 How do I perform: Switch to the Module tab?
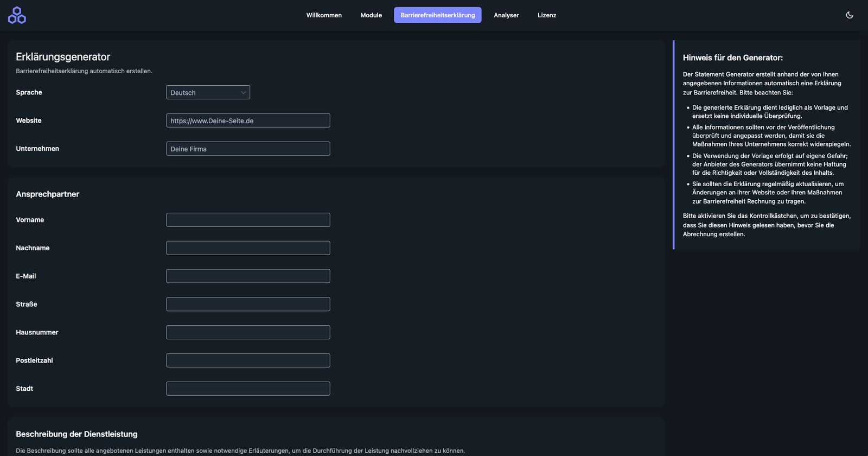(371, 15)
